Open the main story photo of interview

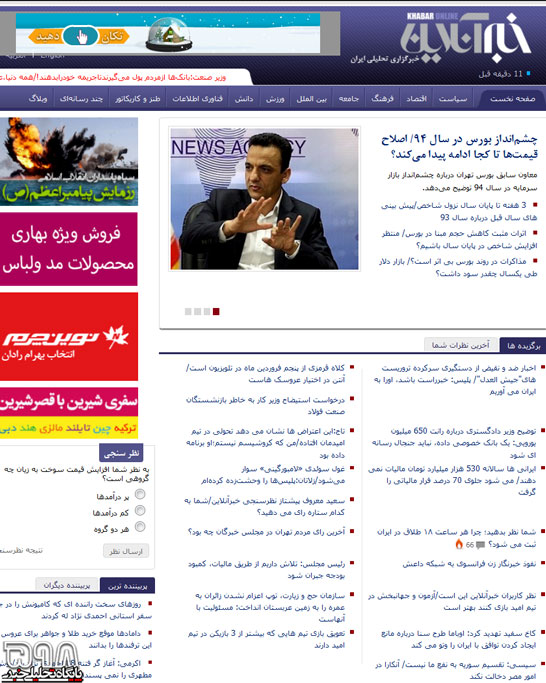click(x=264, y=199)
